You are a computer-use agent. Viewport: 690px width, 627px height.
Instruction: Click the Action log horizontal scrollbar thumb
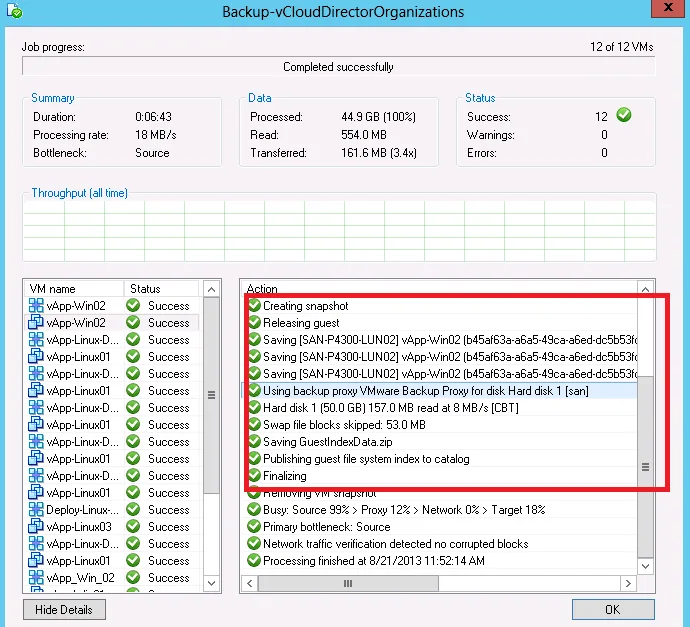[348, 583]
